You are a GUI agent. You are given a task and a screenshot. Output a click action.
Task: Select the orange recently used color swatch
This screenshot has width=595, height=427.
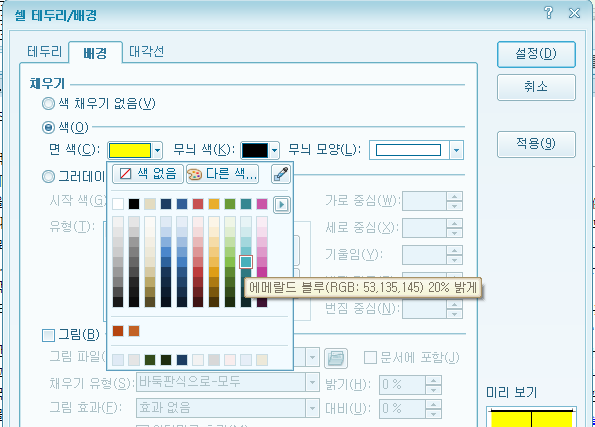(134, 331)
